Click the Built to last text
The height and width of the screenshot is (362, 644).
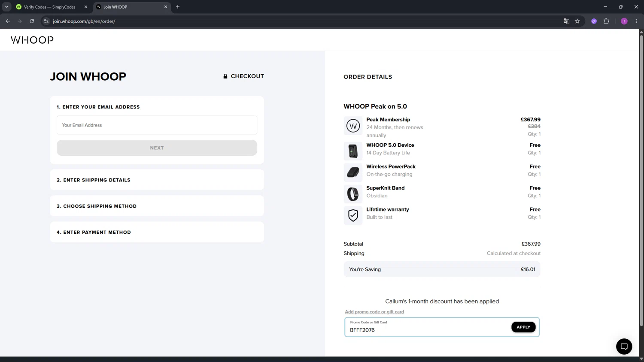pos(380,217)
